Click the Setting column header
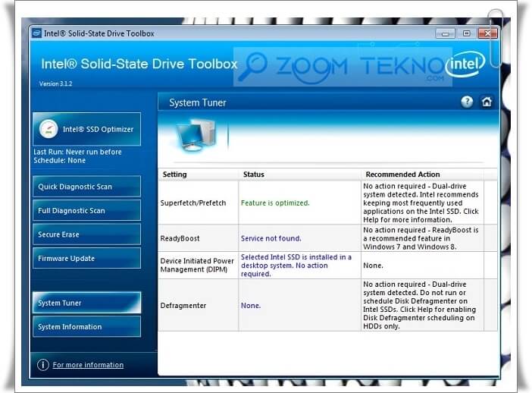 click(x=198, y=174)
